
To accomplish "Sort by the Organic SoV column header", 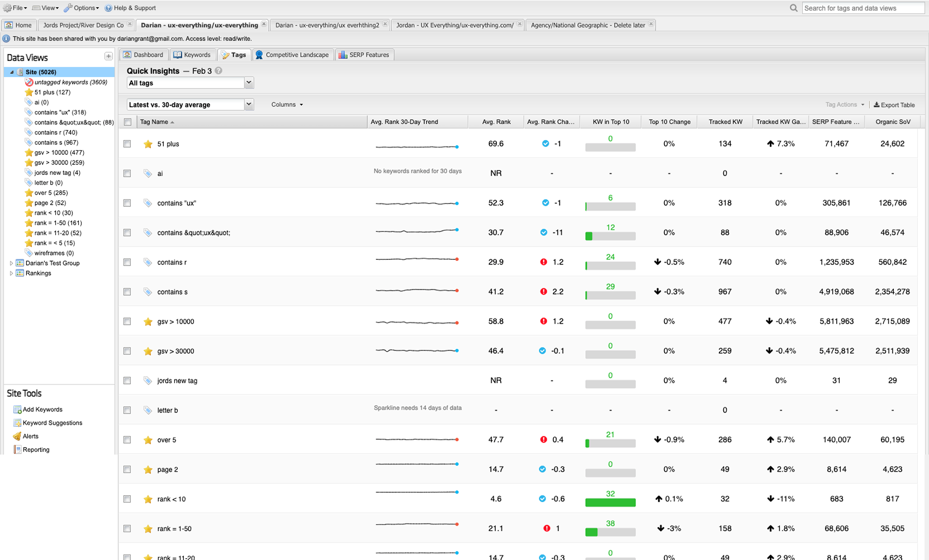I will point(893,122).
